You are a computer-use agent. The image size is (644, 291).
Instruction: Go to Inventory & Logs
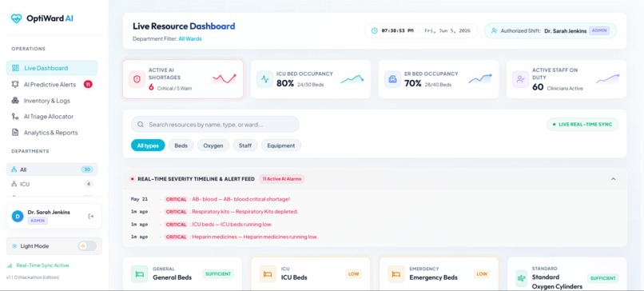(52, 101)
